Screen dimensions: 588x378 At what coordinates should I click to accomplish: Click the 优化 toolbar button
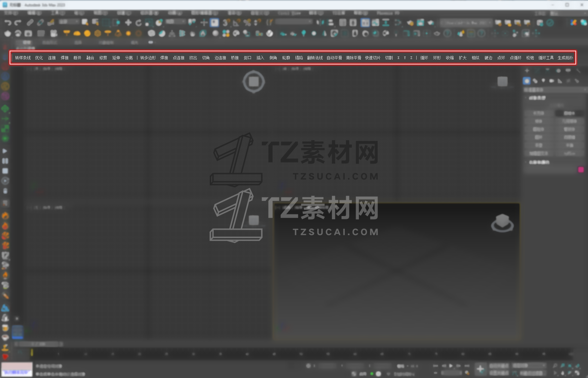(39, 58)
